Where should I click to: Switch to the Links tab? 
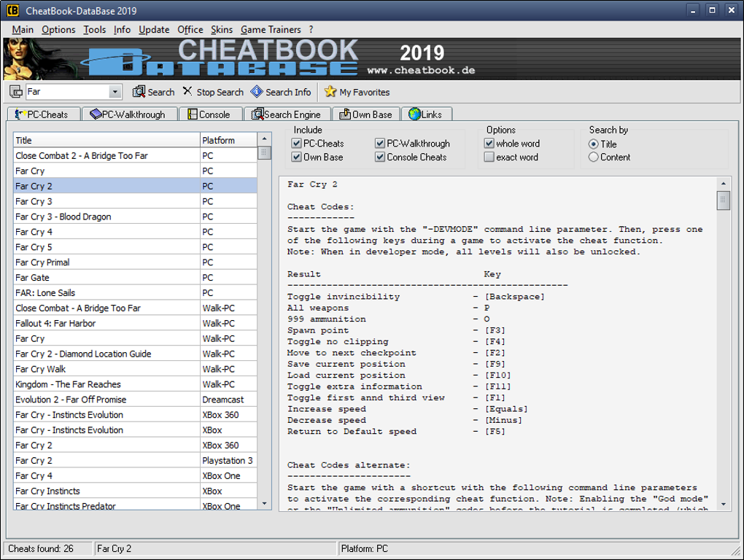coord(427,114)
